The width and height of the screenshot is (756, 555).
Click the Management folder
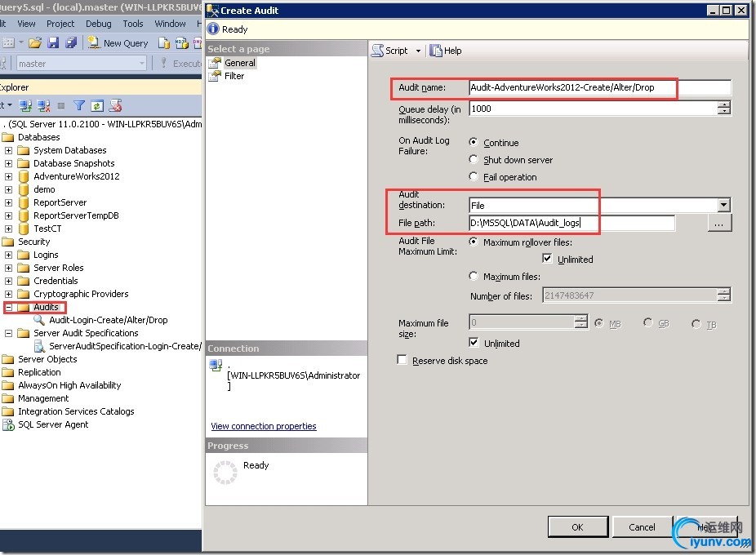coord(43,398)
